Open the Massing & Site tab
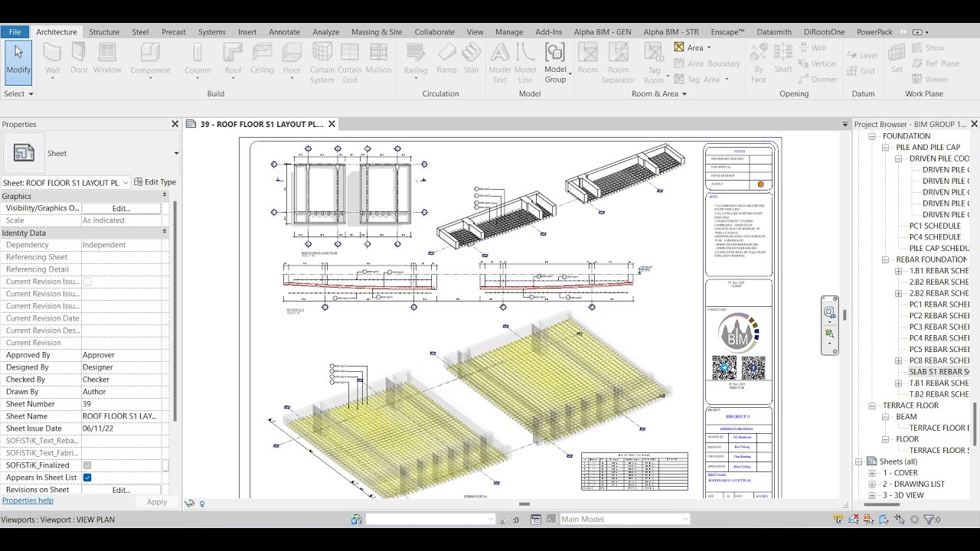The width and height of the screenshot is (980, 551). 377,32
